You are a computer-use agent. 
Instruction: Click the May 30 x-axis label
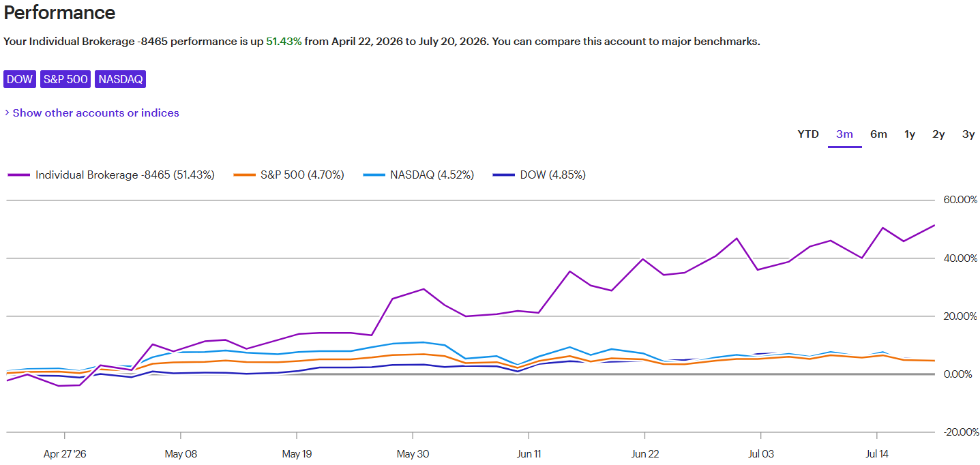pyautogui.click(x=413, y=454)
